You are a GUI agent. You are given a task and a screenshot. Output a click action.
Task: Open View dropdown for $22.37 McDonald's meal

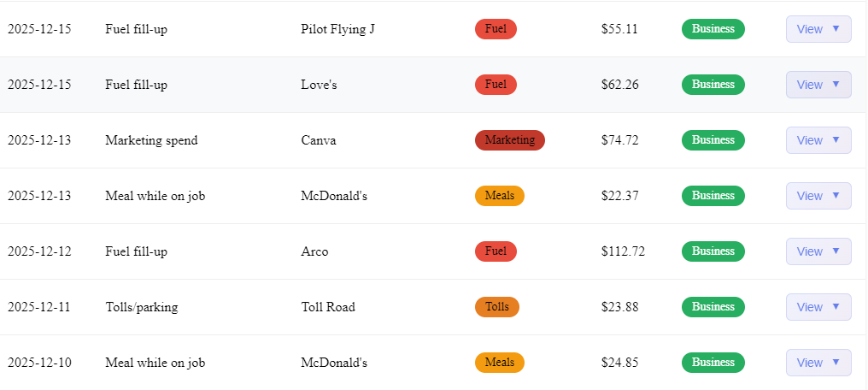818,196
